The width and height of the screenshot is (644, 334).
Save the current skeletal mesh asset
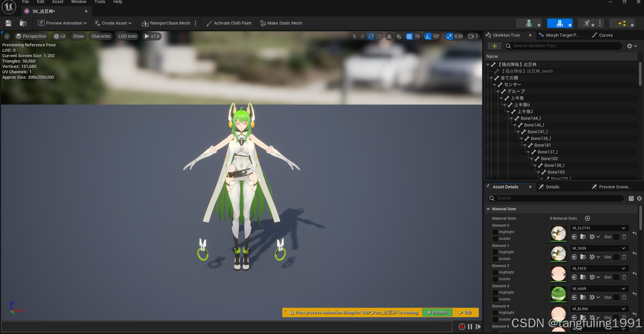[x=8, y=23]
